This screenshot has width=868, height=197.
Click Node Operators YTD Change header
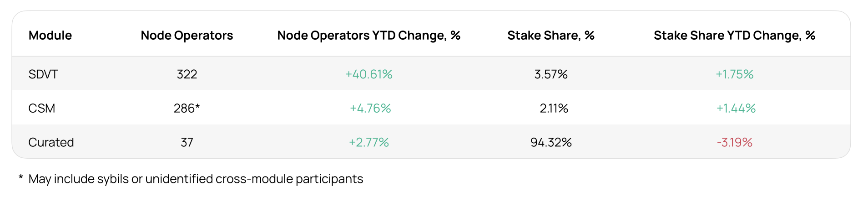(x=368, y=36)
